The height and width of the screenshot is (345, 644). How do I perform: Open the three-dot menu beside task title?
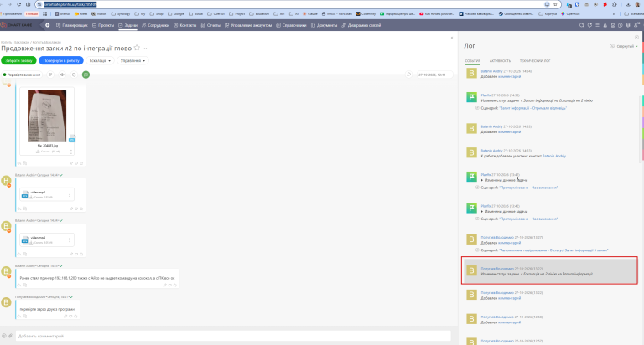[x=144, y=49]
